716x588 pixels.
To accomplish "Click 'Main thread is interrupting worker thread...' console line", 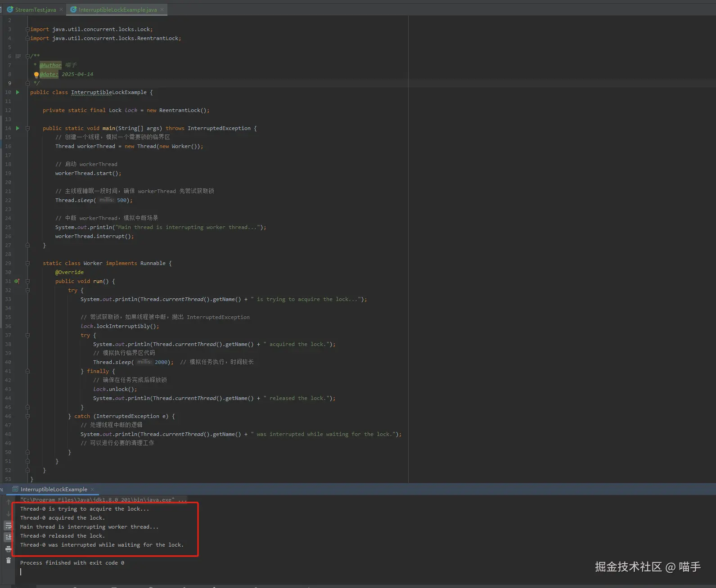I will click(89, 527).
